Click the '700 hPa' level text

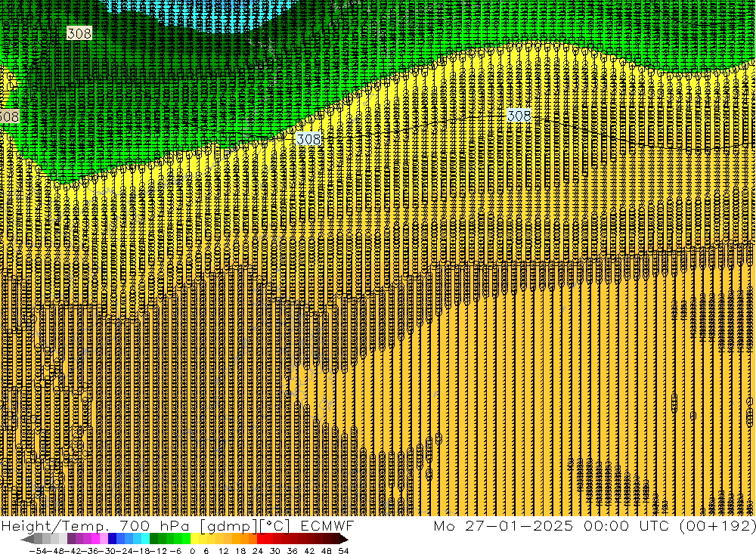point(154,526)
